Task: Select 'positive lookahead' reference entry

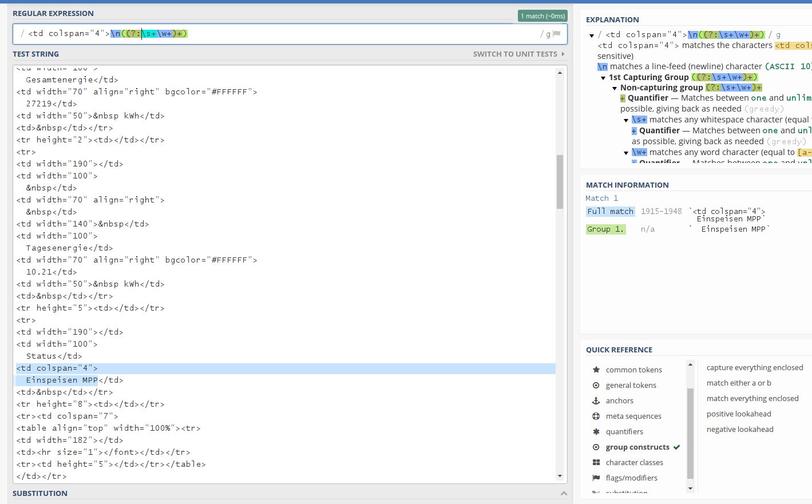Action: point(739,414)
